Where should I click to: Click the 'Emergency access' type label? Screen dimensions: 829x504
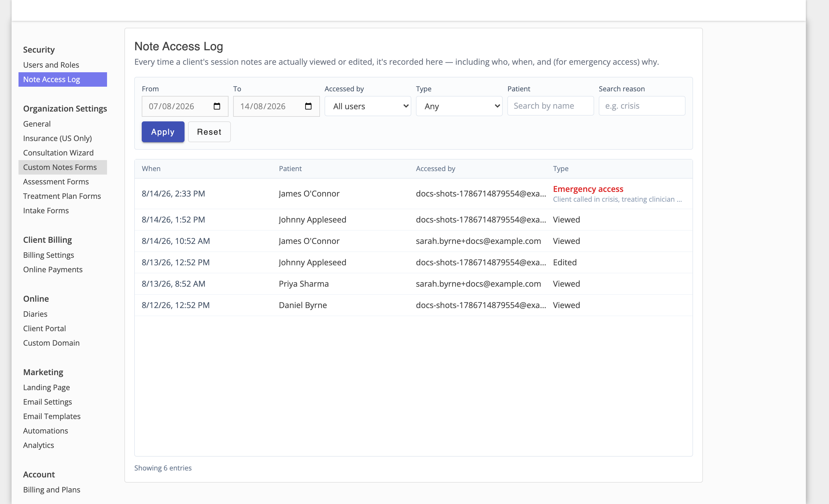coord(588,189)
